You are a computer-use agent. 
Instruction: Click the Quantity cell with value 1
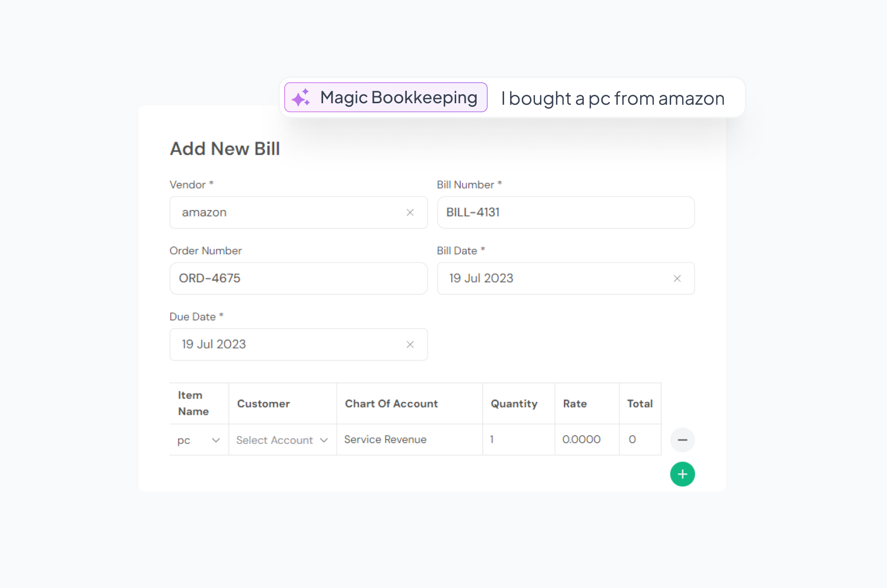coord(518,440)
